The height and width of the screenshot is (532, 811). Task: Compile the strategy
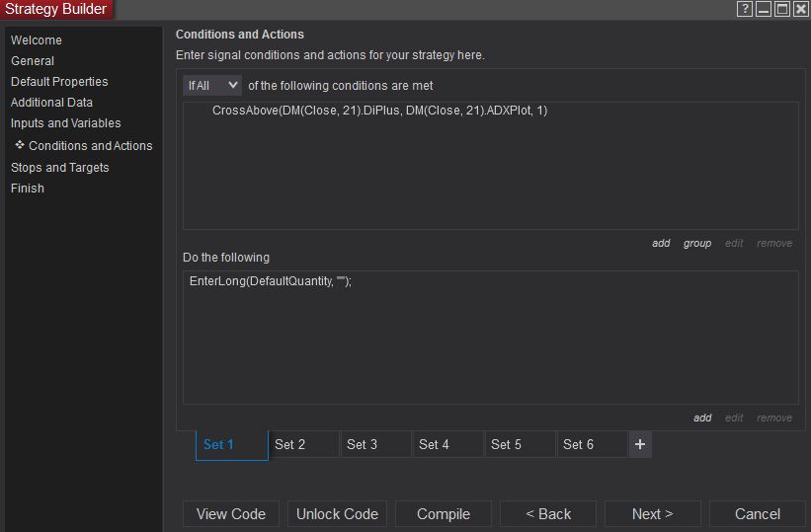tap(444, 514)
